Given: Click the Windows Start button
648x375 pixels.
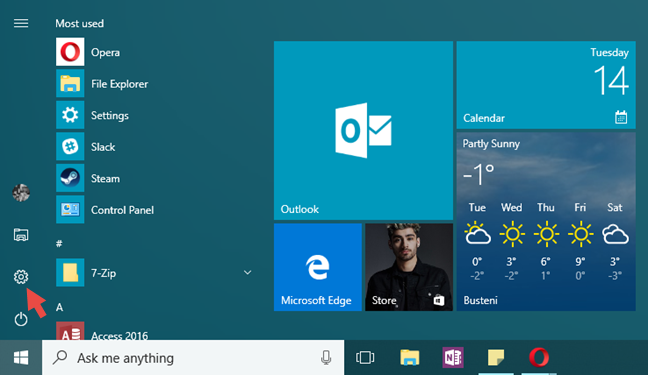Looking at the screenshot, I should [21, 358].
